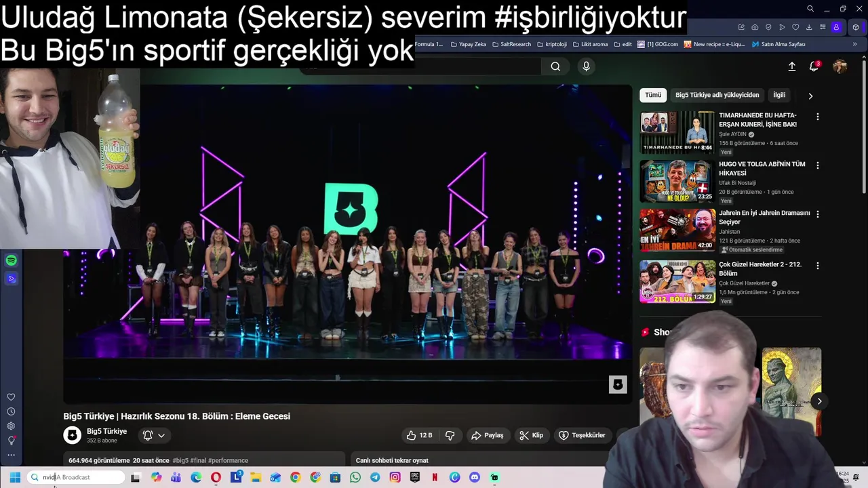This screenshot has height=488, width=868.
Task: Open edit bookmarks folder
Action: (623, 44)
